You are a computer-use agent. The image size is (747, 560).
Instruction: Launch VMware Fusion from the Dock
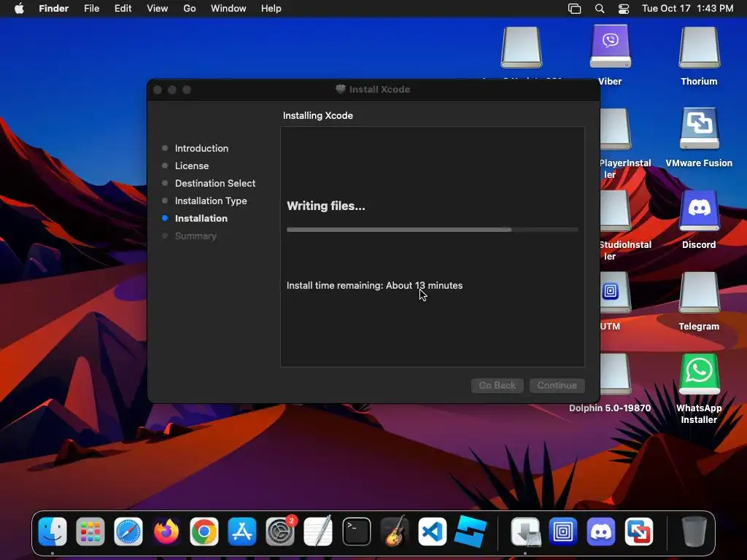pos(639,532)
